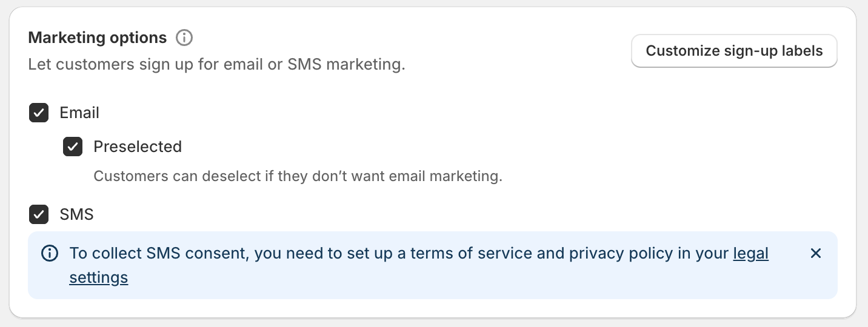Click the info icon in the SMS consent banner
The image size is (868, 327).
tap(50, 253)
